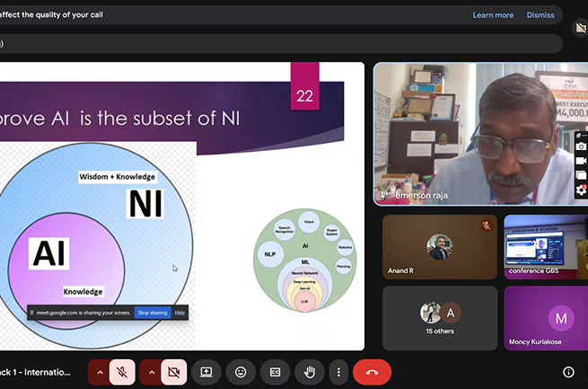Click the video recorder icon in side panel

click(x=581, y=161)
